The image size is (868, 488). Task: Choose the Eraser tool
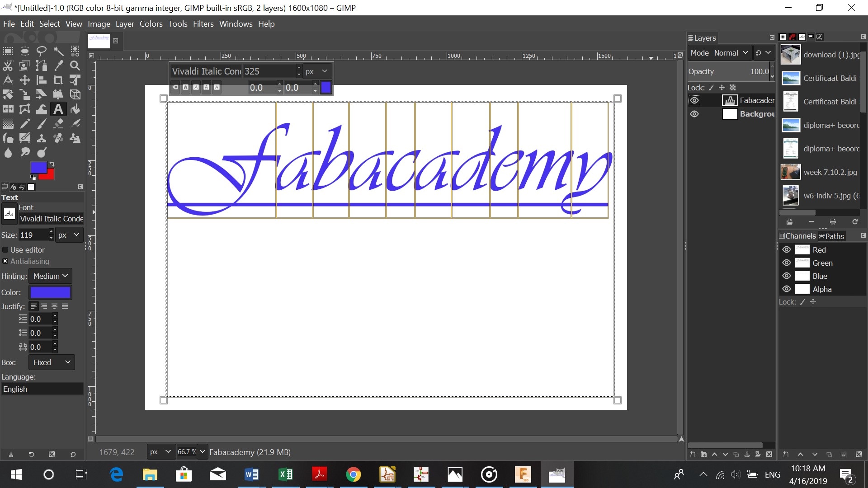pyautogui.click(x=58, y=123)
